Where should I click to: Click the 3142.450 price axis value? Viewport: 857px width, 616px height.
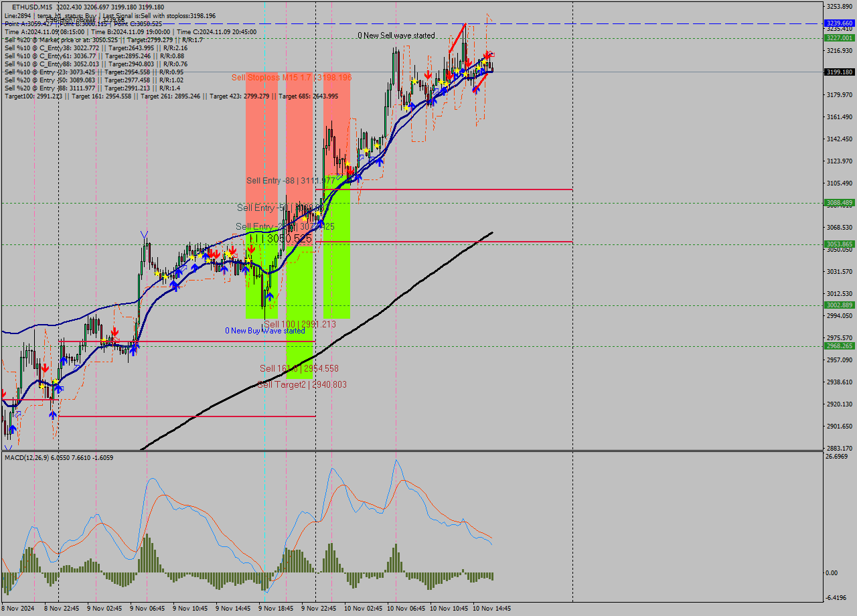point(840,139)
